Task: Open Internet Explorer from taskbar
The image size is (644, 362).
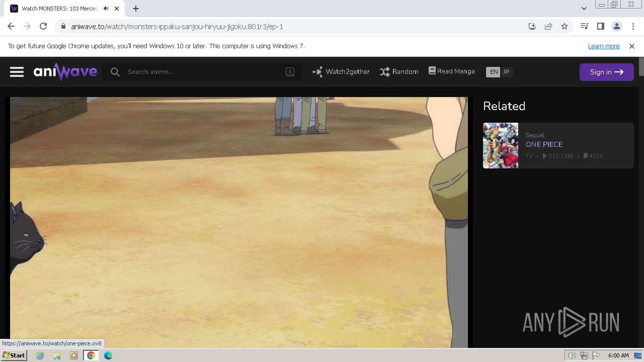Action: (40, 355)
